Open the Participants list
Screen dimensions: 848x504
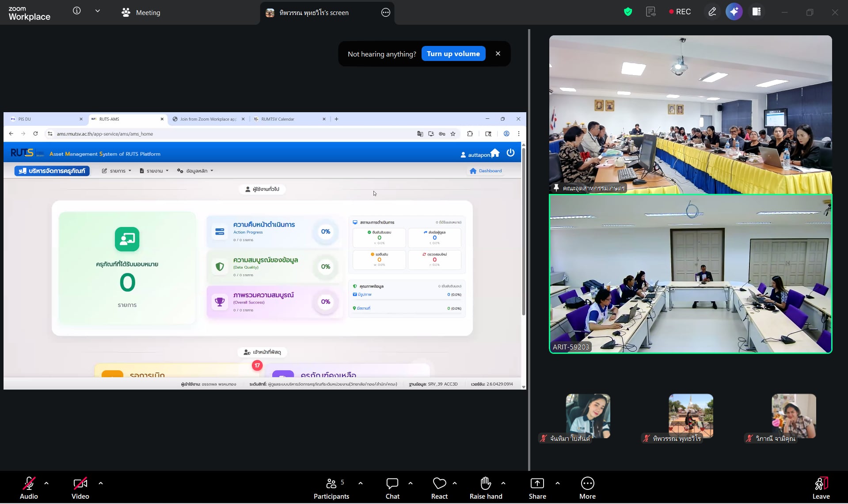(331, 488)
